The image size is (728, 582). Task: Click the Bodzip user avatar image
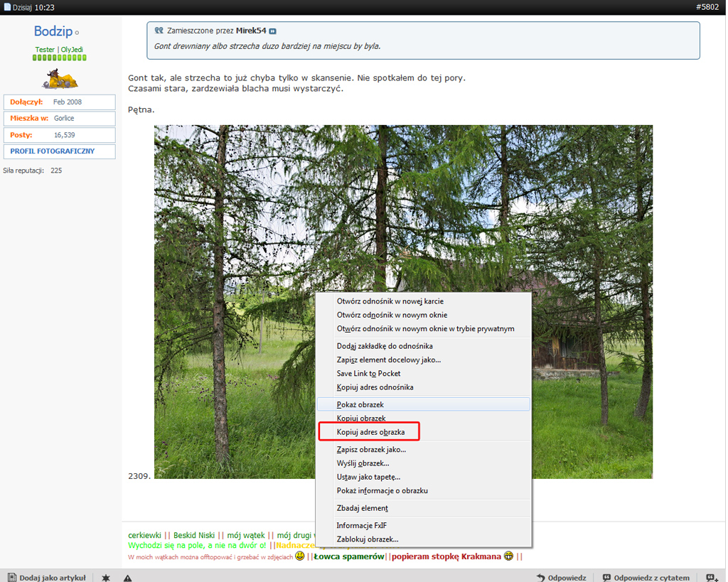(x=59, y=78)
